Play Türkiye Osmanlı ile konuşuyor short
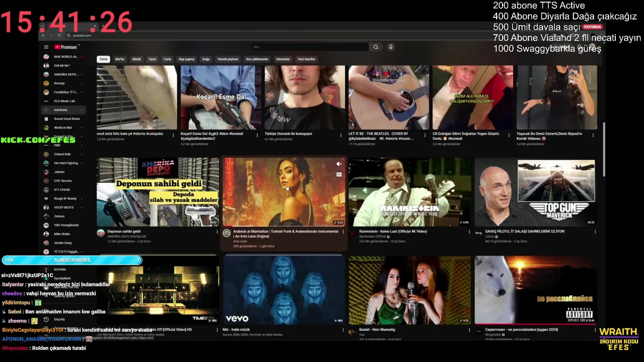 click(x=305, y=98)
